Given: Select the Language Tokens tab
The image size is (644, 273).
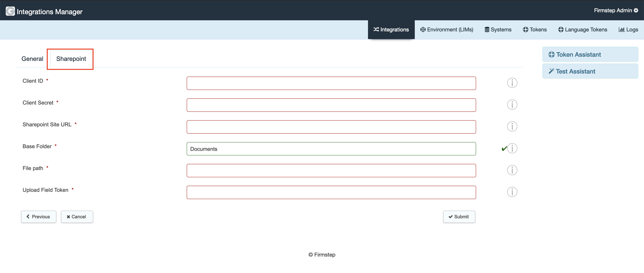Looking at the screenshot, I should pos(582,29).
